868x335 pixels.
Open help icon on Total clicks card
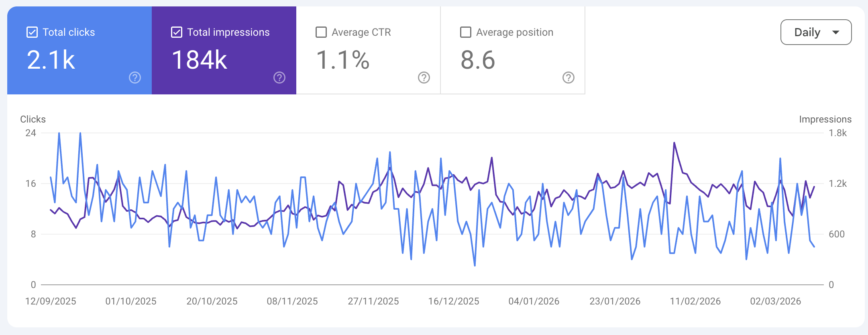tap(135, 78)
